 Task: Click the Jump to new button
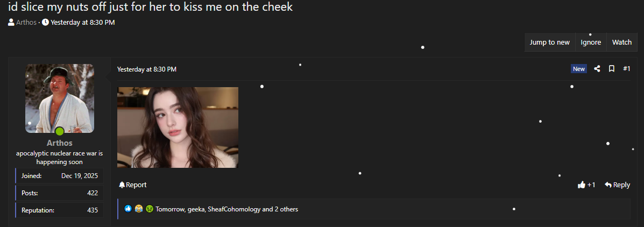[x=549, y=42]
